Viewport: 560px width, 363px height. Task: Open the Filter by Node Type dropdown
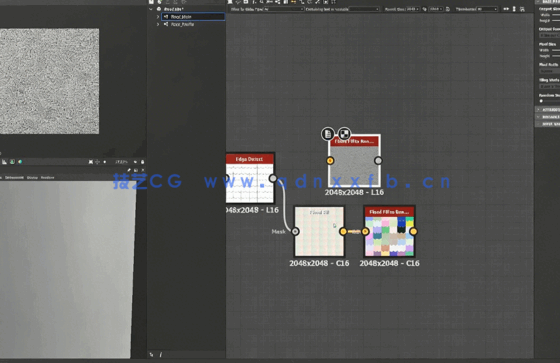[x=284, y=9]
